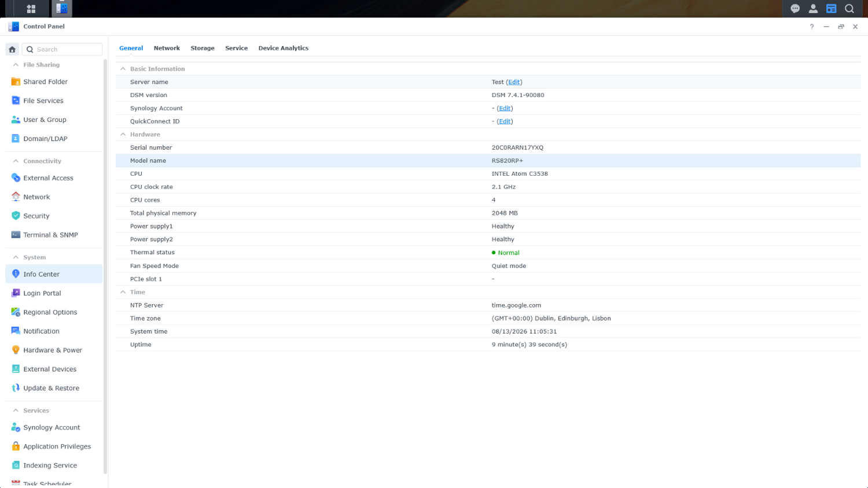Open Hardware & Power settings
The width and height of the screenshot is (868, 488).
(54, 350)
